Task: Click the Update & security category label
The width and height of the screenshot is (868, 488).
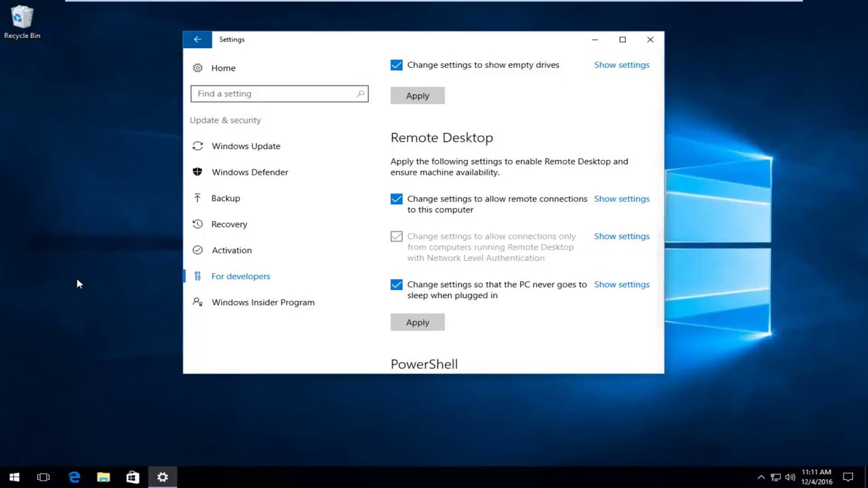Action: coord(225,120)
